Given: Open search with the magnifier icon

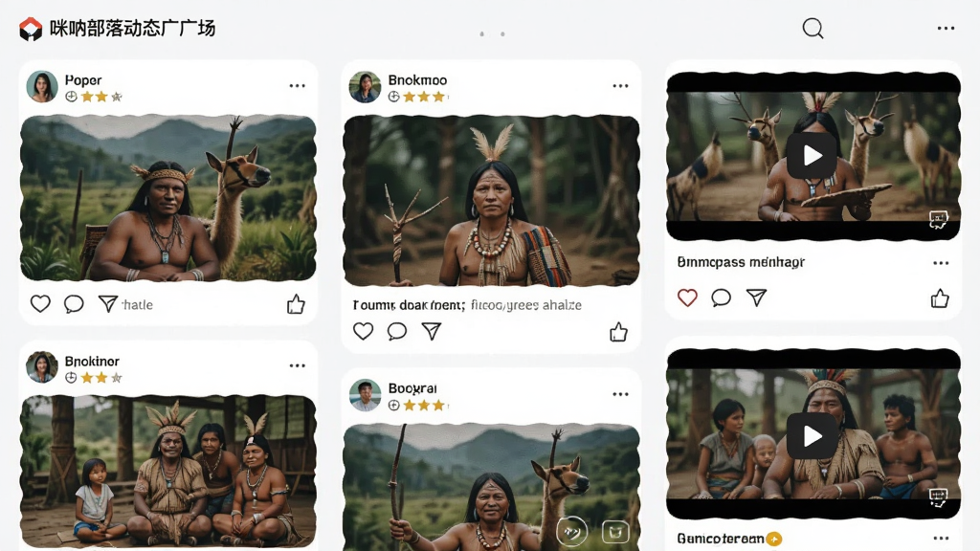Looking at the screenshot, I should coord(813,28).
